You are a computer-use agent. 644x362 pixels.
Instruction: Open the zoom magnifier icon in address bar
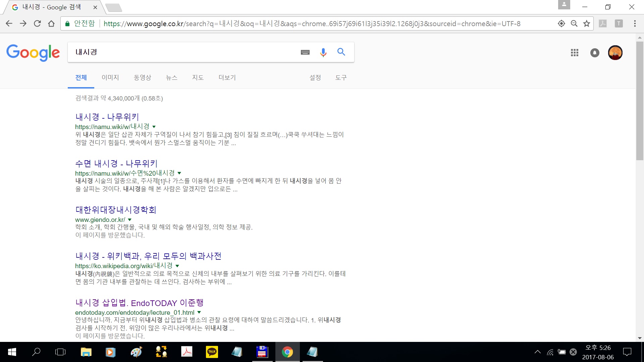point(574,23)
